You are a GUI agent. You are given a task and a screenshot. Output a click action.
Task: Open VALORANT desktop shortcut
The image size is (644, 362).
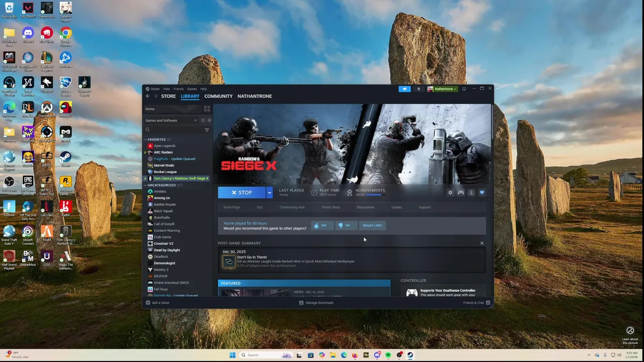tap(28, 11)
